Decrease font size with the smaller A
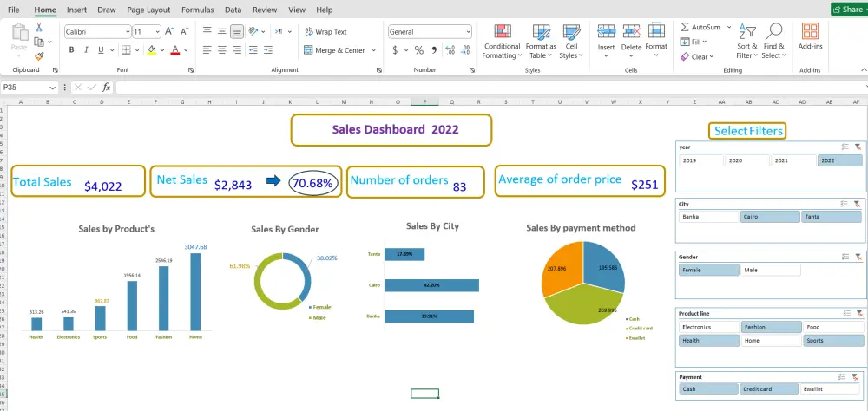The image size is (868, 411). tap(185, 31)
